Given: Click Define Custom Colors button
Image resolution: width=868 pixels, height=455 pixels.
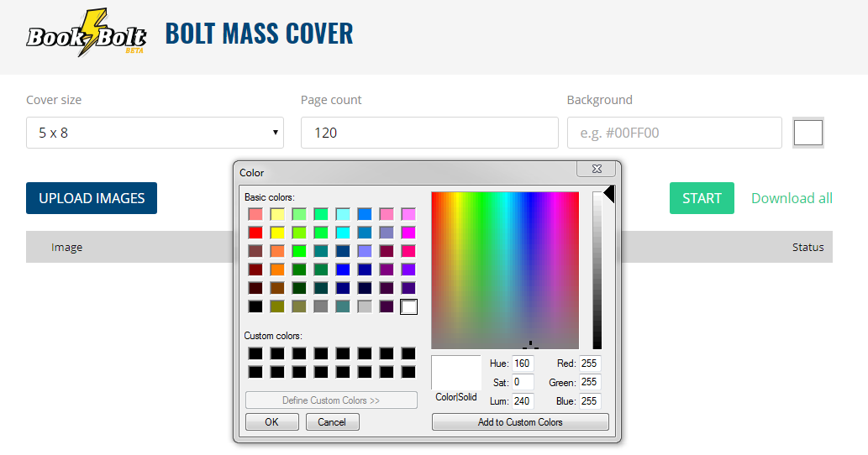Looking at the screenshot, I should click(331, 400).
